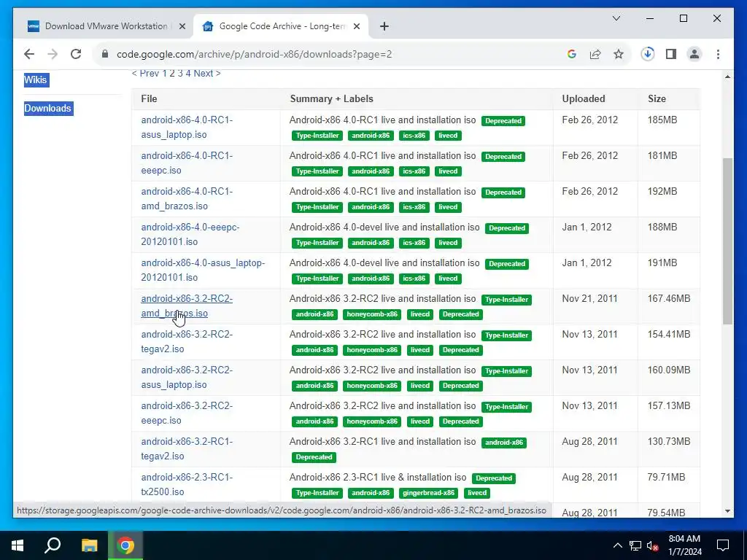Open the Windows notification center

pyautogui.click(x=723, y=545)
